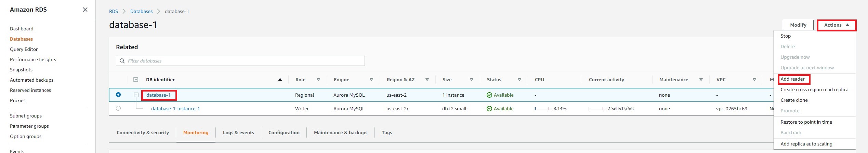Image resolution: width=868 pixels, height=153 pixels.
Task: Choose Restore to point in time
Action: tap(806, 122)
